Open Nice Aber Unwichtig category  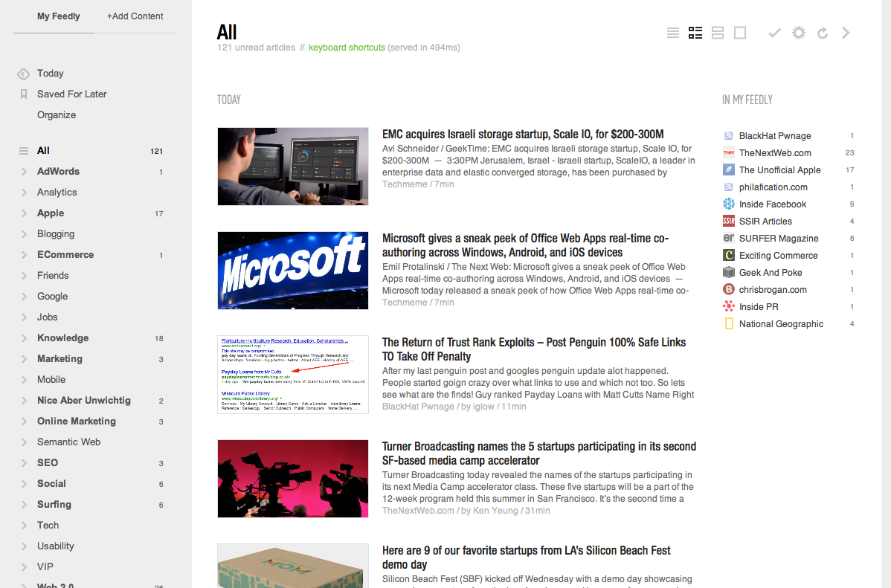coord(83,401)
